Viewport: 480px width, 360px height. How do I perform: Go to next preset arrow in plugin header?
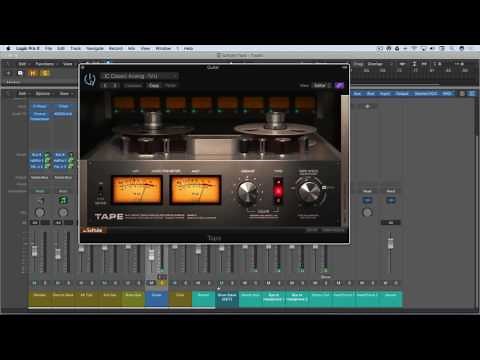pos(115,86)
